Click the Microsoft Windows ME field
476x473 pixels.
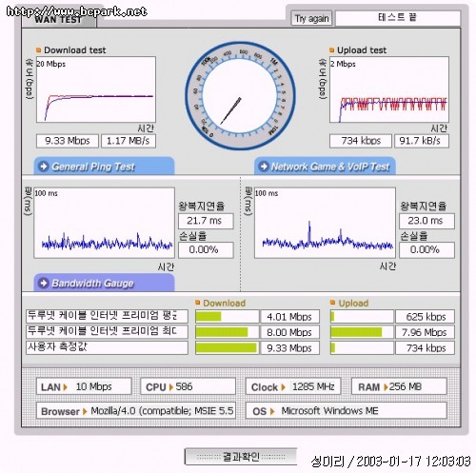point(347,411)
